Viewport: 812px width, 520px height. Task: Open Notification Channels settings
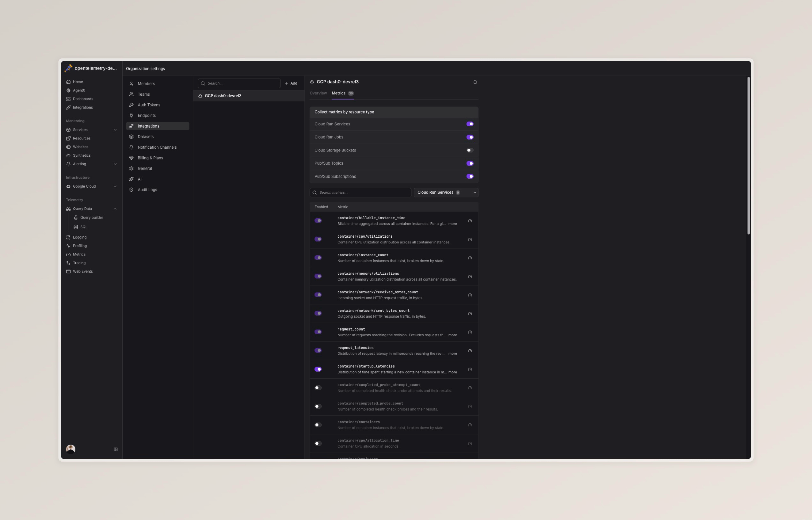(x=157, y=147)
